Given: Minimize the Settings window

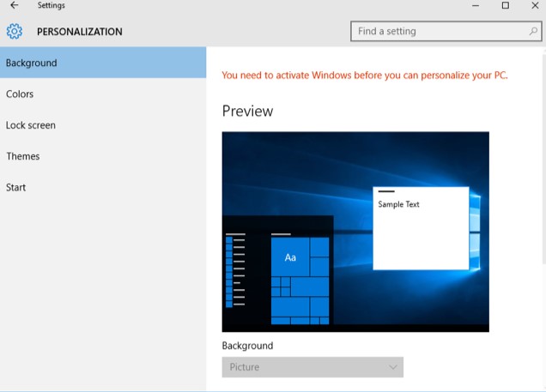Looking at the screenshot, I should 476,5.
